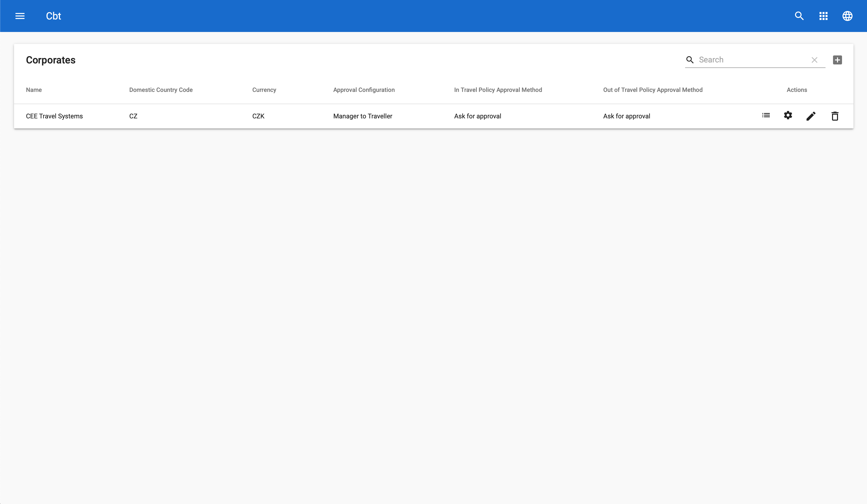Open the hamburger navigation menu
Viewport: 867px width, 504px height.
20,16
